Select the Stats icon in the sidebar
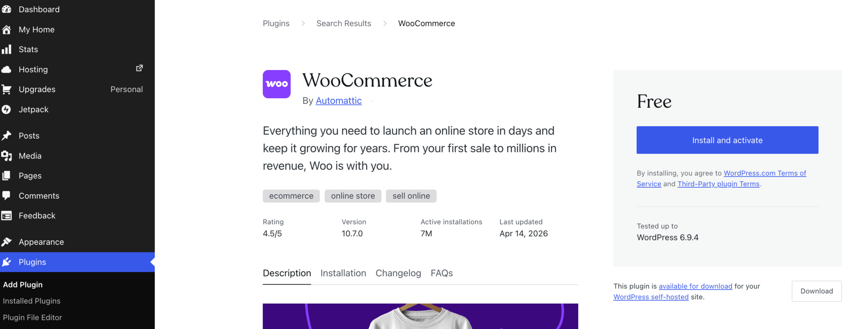 click(x=7, y=49)
